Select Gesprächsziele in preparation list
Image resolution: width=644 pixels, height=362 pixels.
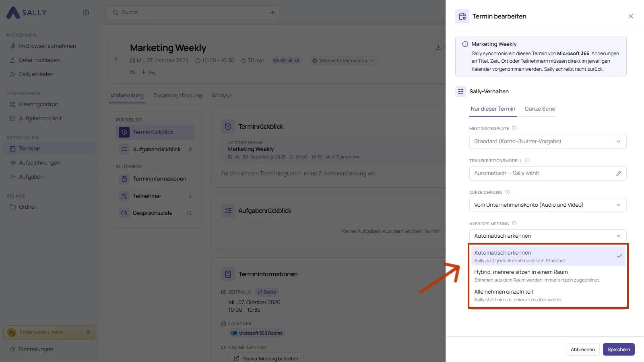pyautogui.click(x=155, y=213)
